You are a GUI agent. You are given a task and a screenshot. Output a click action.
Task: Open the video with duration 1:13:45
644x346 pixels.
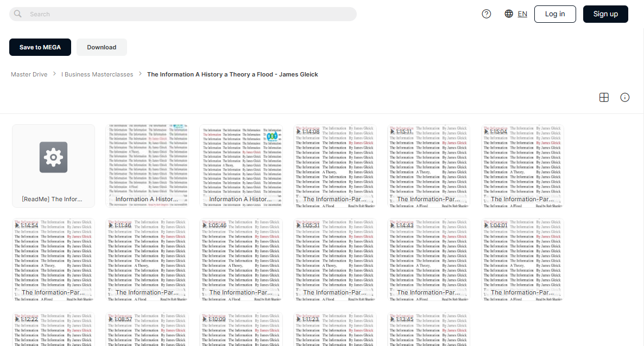coord(429,329)
